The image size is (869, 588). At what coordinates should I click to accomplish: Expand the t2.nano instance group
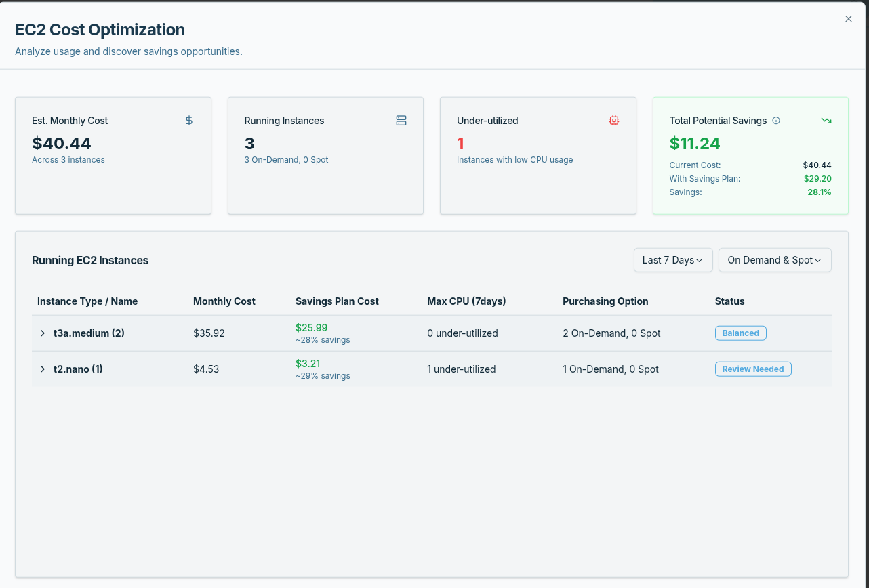point(43,369)
